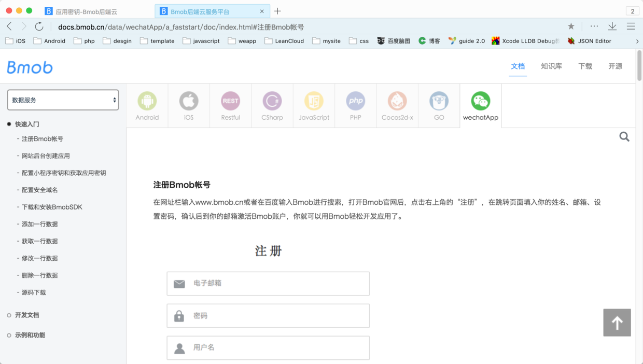Image resolution: width=643 pixels, height=364 pixels.
Task: Open a new tab with plus
Action: (x=277, y=11)
